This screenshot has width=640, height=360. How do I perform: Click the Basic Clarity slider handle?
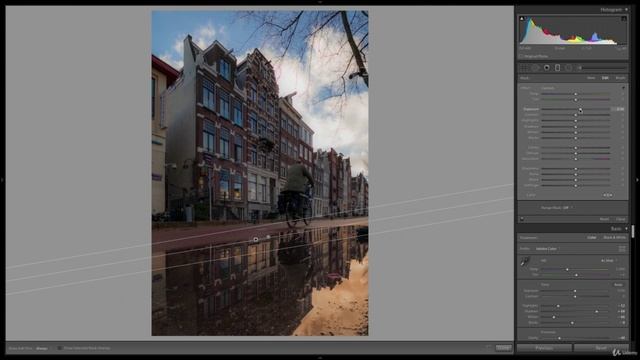click(x=559, y=338)
